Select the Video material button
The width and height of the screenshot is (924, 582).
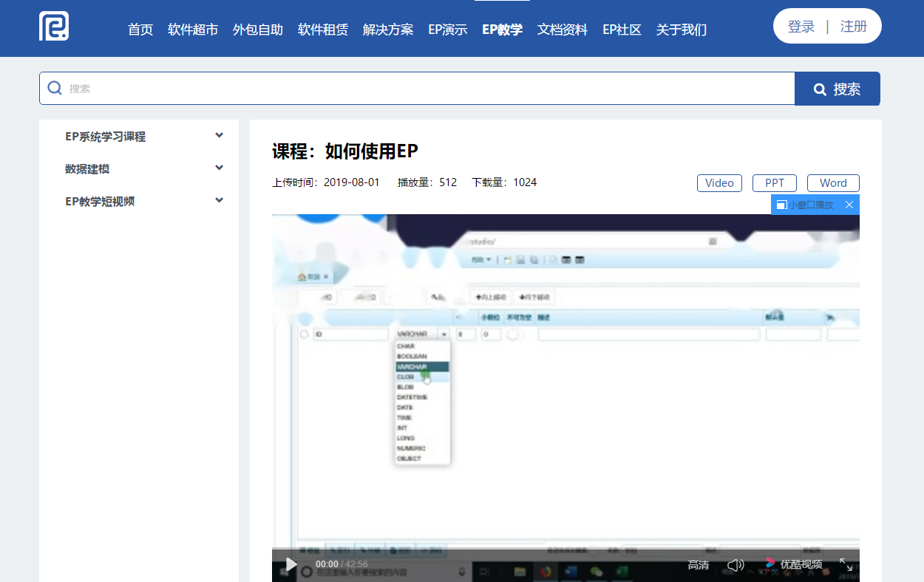tap(719, 183)
